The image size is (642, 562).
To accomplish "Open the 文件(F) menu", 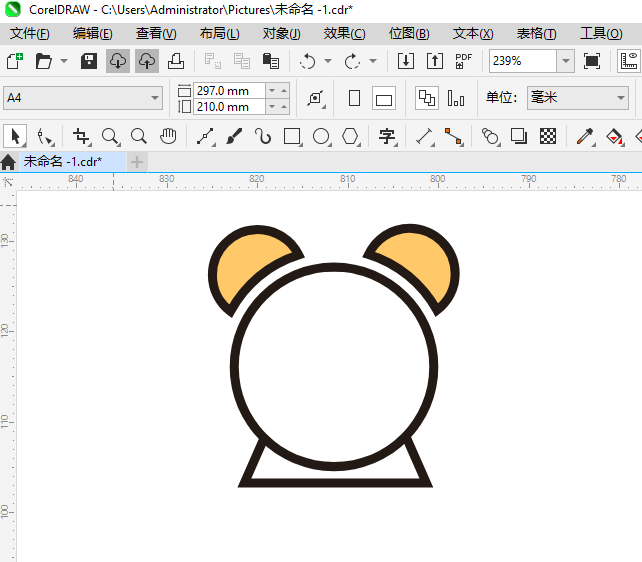I will point(29,33).
